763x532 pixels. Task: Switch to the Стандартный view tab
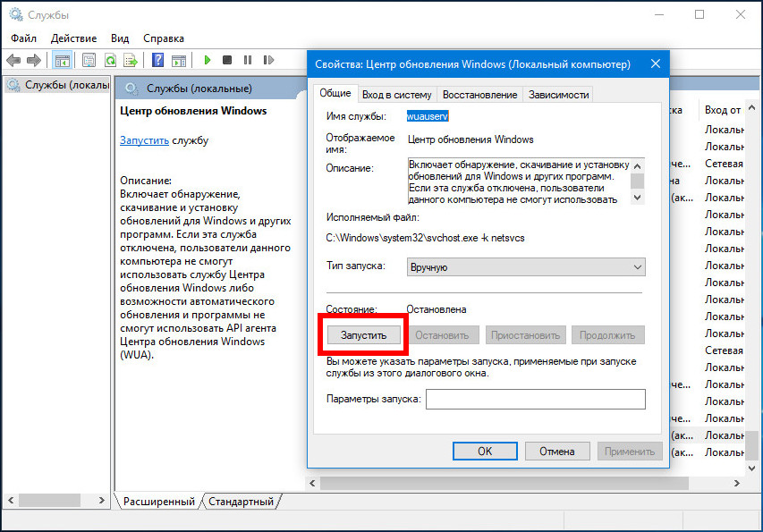[242, 502]
